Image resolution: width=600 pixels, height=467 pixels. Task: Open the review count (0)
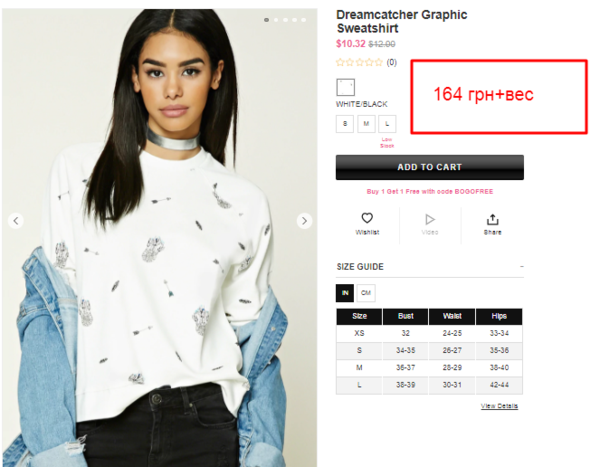tap(391, 62)
